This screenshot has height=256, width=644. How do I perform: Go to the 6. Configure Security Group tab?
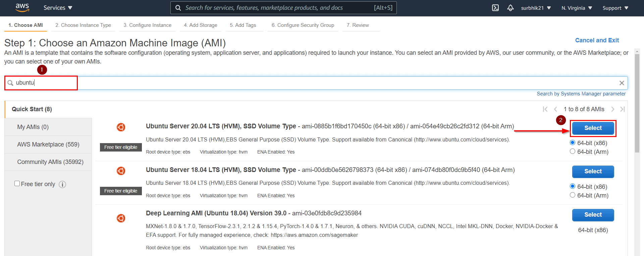pos(303,25)
